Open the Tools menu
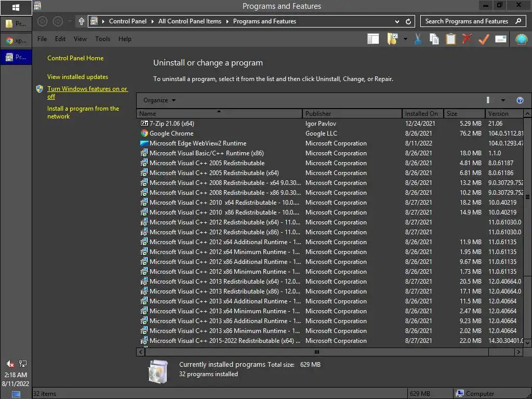The image size is (532, 399). (x=102, y=39)
